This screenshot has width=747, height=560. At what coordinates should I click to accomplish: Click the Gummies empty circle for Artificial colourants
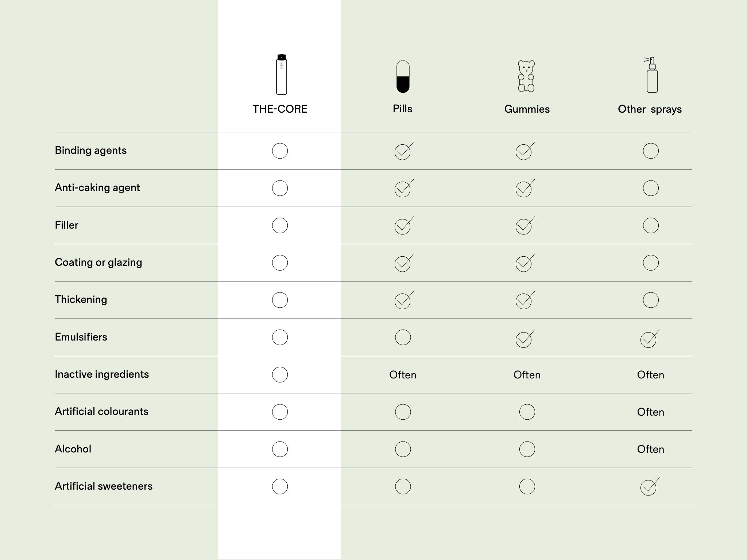click(x=527, y=412)
